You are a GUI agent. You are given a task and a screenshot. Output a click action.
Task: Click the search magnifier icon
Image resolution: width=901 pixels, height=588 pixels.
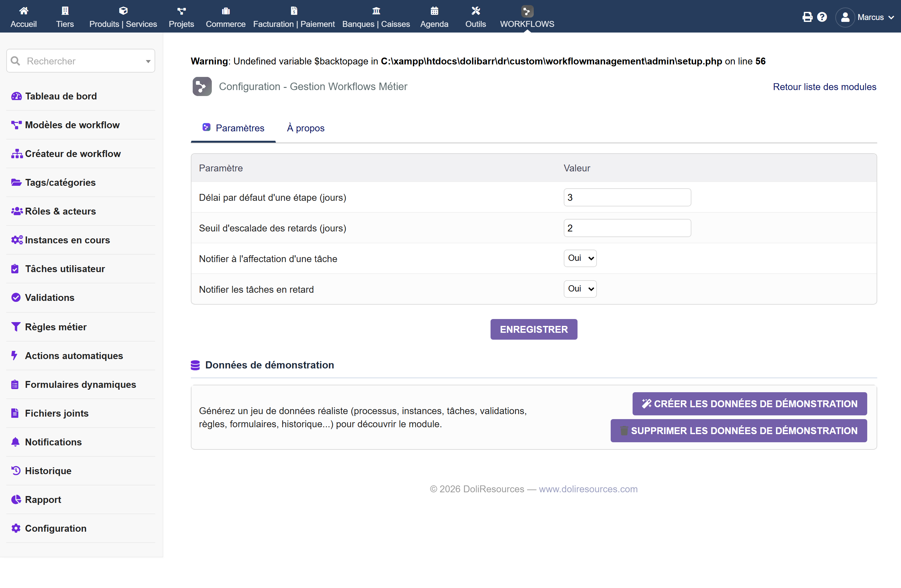16,61
